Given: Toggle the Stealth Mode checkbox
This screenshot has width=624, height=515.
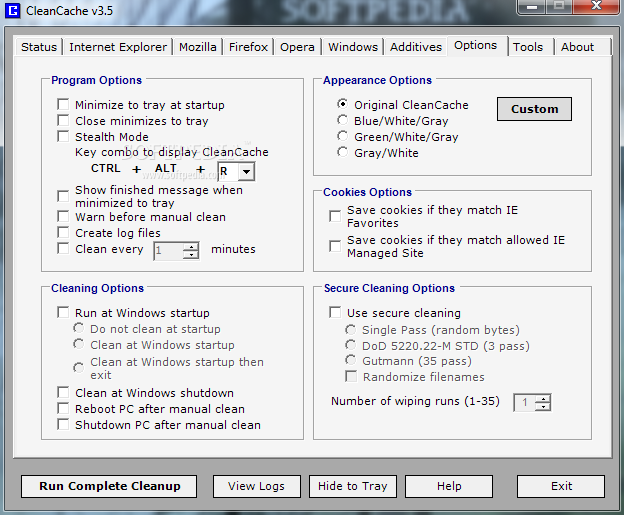Looking at the screenshot, I should click(63, 137).
